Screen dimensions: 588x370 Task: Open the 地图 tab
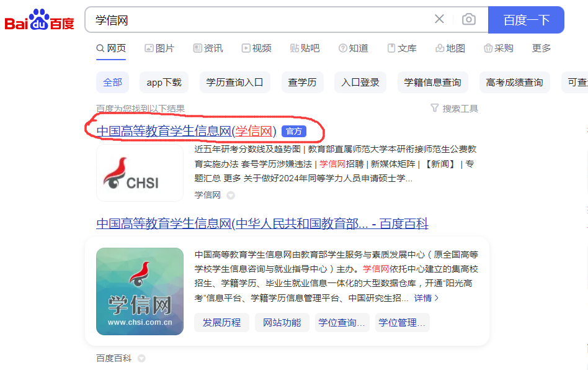coord(450,48)
